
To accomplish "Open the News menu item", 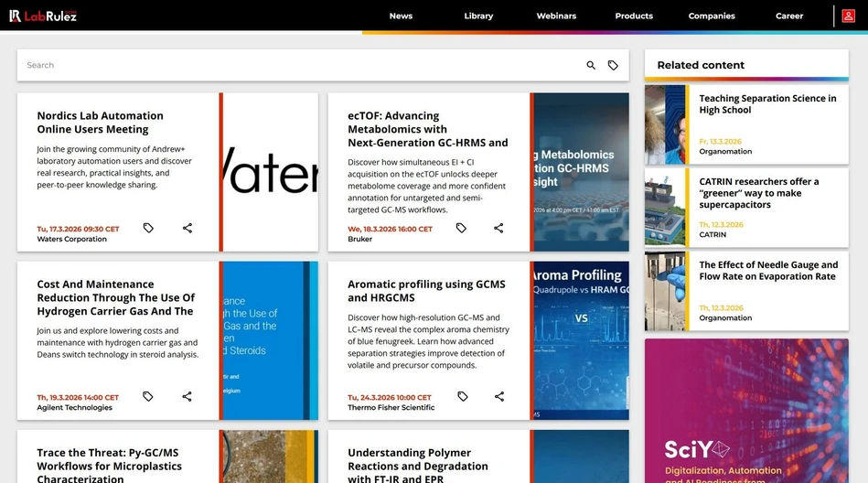I will [401, 16].
